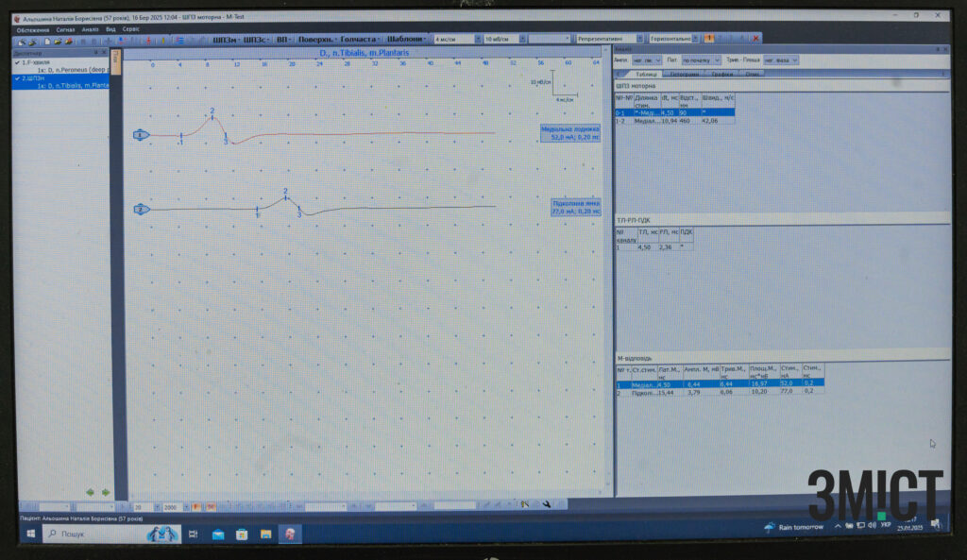This screenshot has height=560, width=967.
Task: Click the Шаблони toolbar button
Action: [406, 40]
